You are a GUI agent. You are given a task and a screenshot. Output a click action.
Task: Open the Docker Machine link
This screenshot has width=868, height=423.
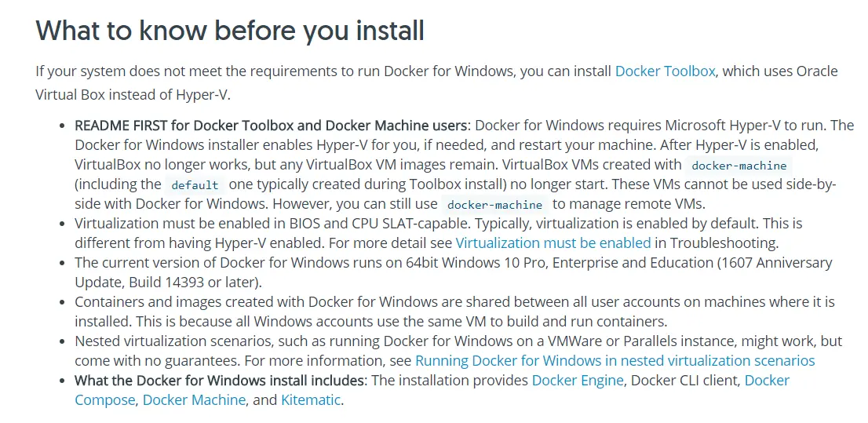194,399
